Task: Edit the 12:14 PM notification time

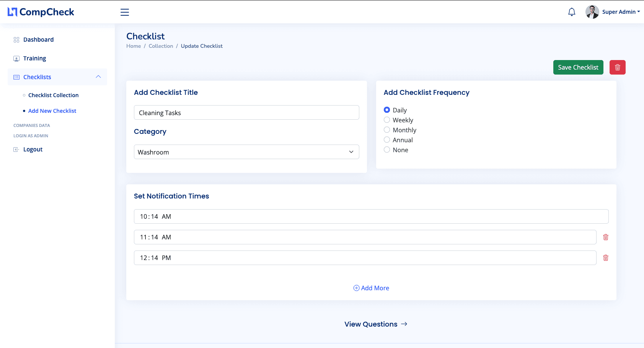Action: click(x=365, y=258)
